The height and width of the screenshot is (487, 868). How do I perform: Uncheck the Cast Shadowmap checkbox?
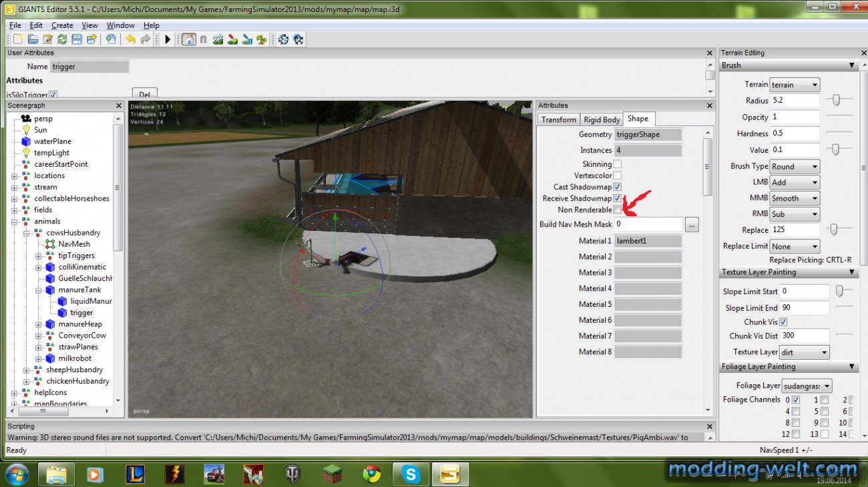618,187
